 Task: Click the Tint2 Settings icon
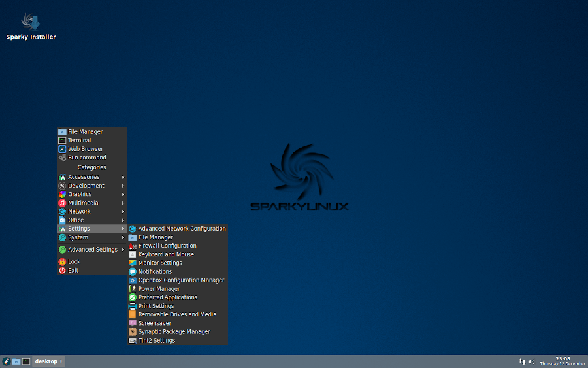[133, 341]
